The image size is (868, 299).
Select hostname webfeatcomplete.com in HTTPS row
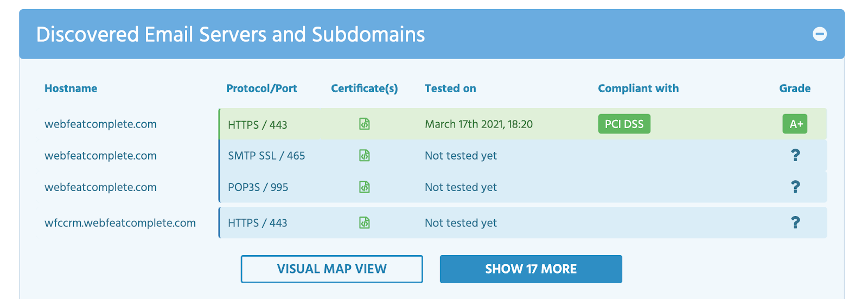[100, 124]
